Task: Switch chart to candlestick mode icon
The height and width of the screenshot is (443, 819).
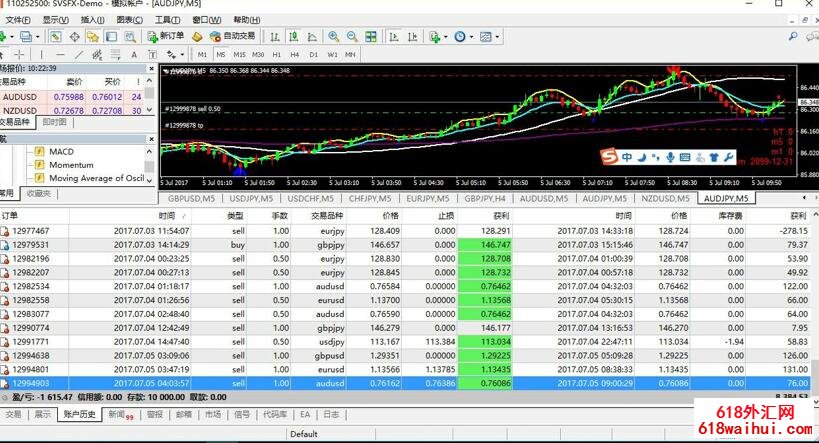Action: click(x=296, y=37)
